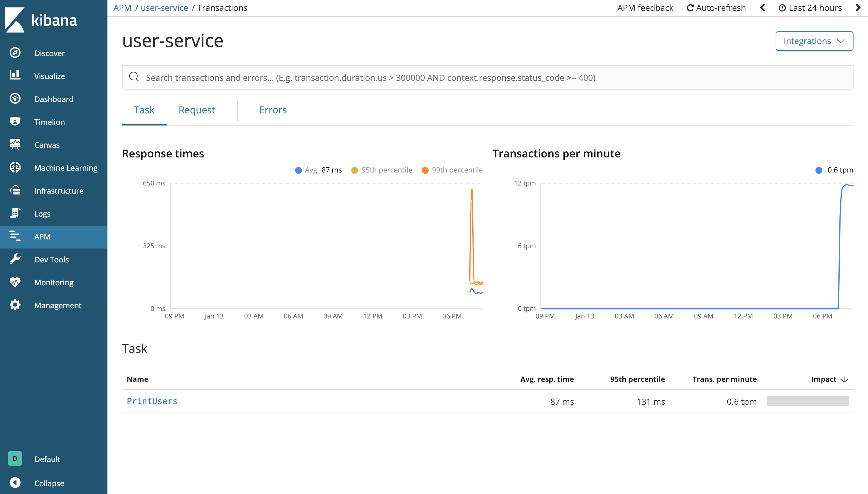Click the PrintUsers transaction link
This screenshot has height=494, width=868.
[x=152, y=401]
